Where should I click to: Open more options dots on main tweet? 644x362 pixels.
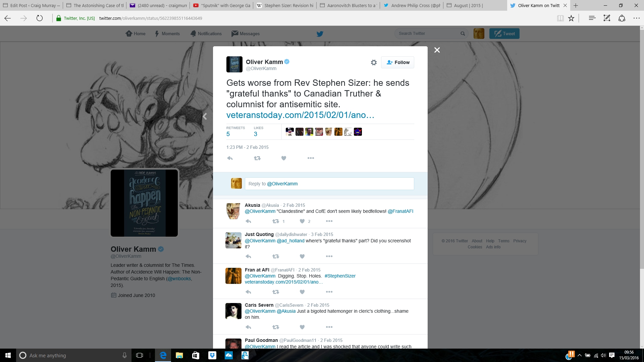click(x=311, y=158)
